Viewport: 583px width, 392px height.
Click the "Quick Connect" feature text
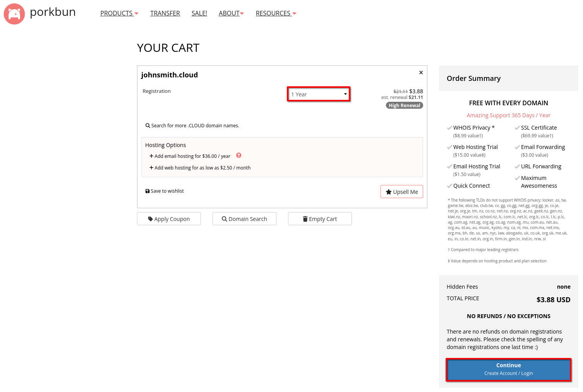tap(472, 186)
